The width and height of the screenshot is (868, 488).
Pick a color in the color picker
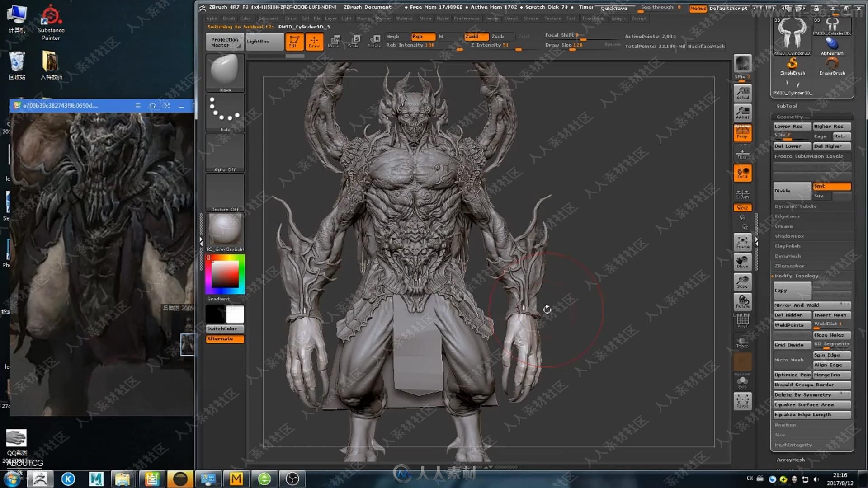225,274
